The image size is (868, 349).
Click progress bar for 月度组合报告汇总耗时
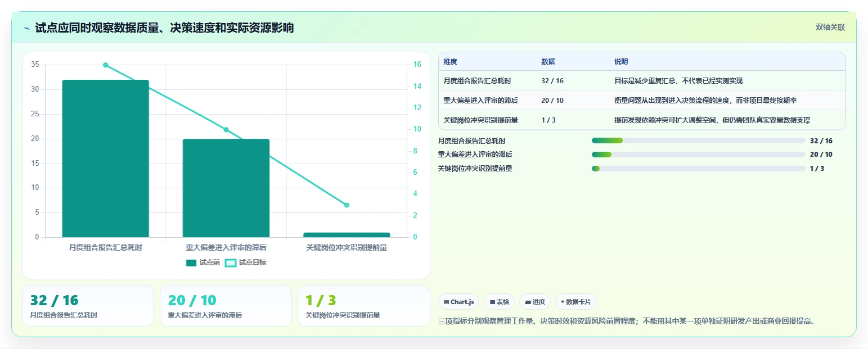click(699, 141)
